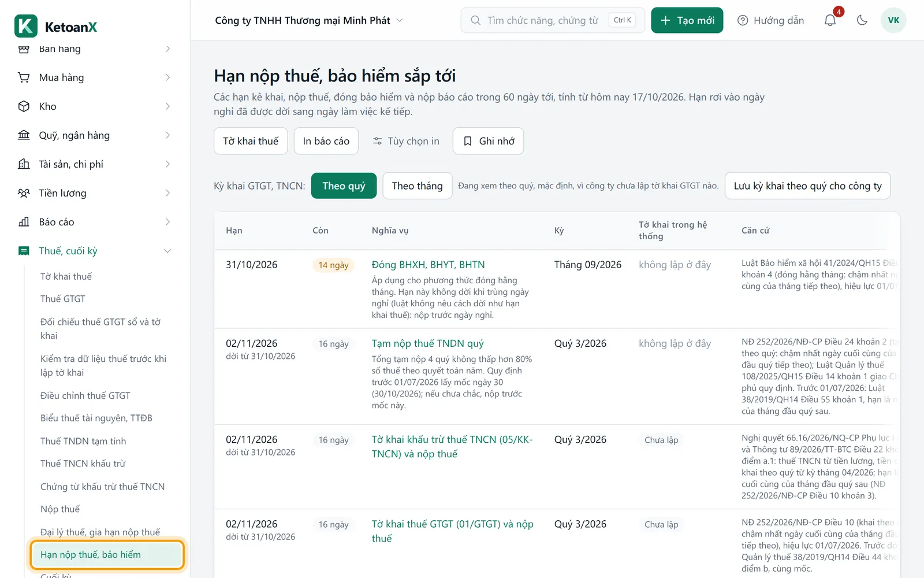Viewport: 924px width, 578px height.
Task: Expand the Tiền lương chevron
Action: coord(168,193)
